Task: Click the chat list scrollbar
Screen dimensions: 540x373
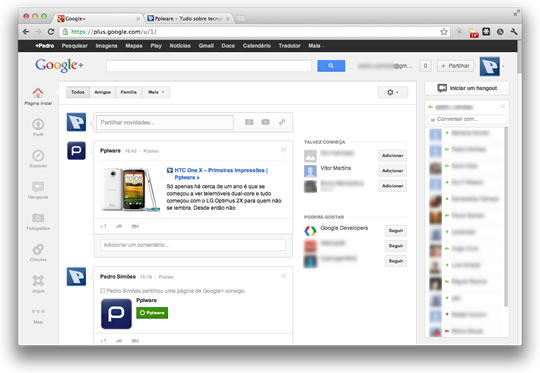Action: coord(506,216)
